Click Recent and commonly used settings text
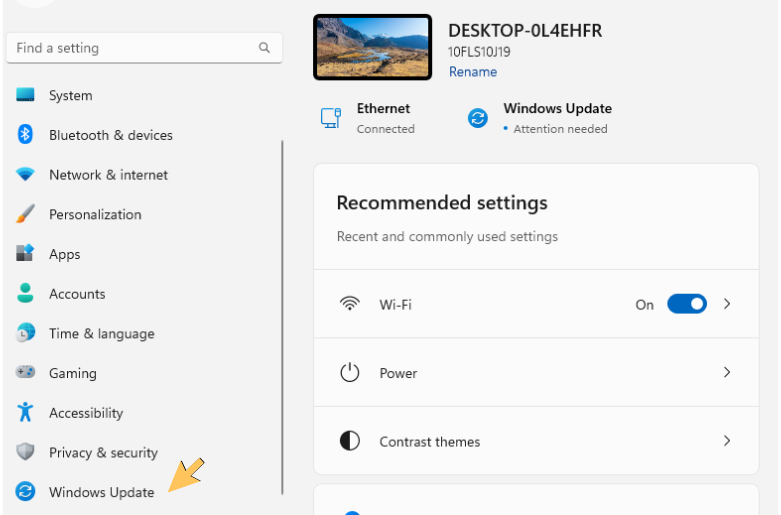The width and height of the screenshot is (781, 515). tap(447, 236)
